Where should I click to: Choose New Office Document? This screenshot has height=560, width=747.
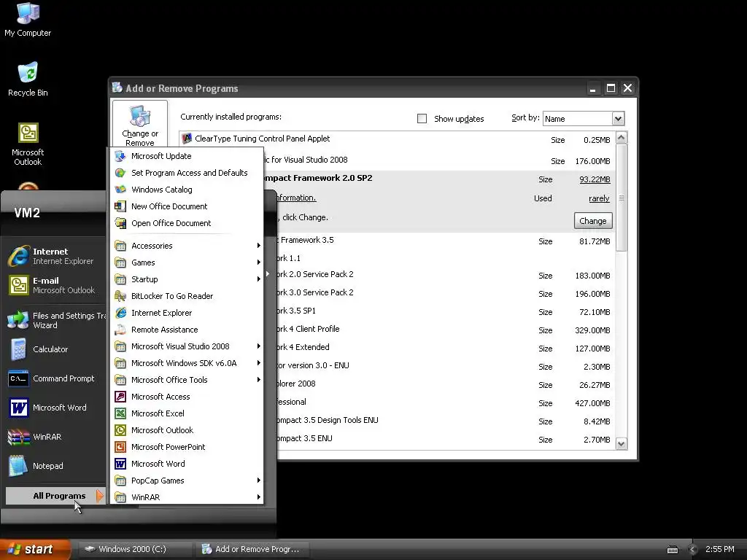[186, 206]
